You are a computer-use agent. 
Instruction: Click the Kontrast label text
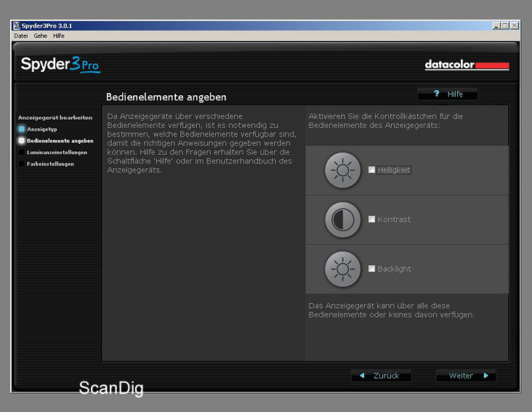pos(394,219)
